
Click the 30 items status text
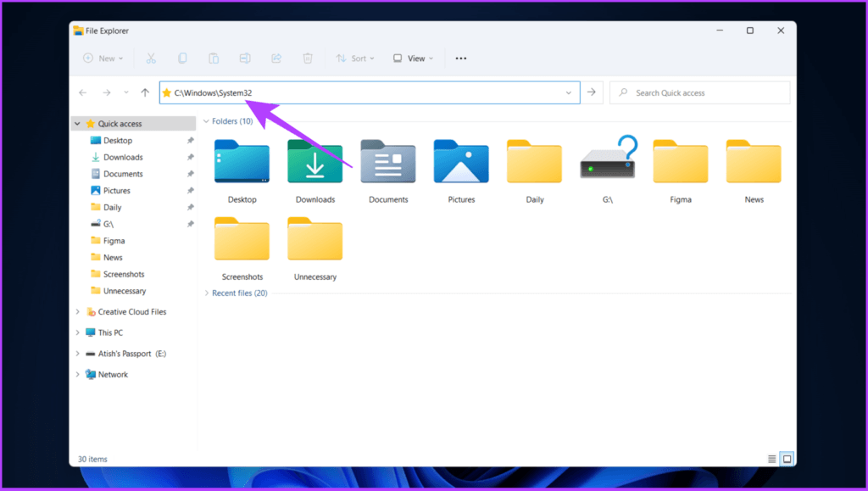coord(92,460)
